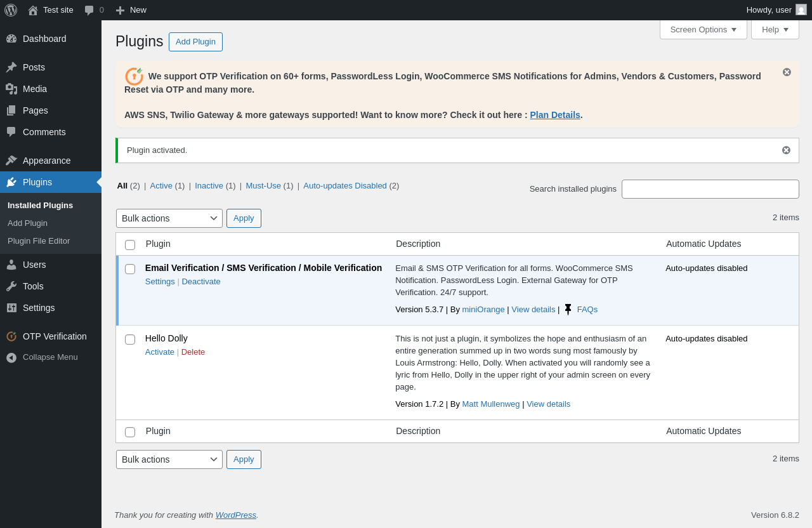Click the Dashboard gauge icon
The width and height of the screenshot is (812, 528).
click(11, 39)
